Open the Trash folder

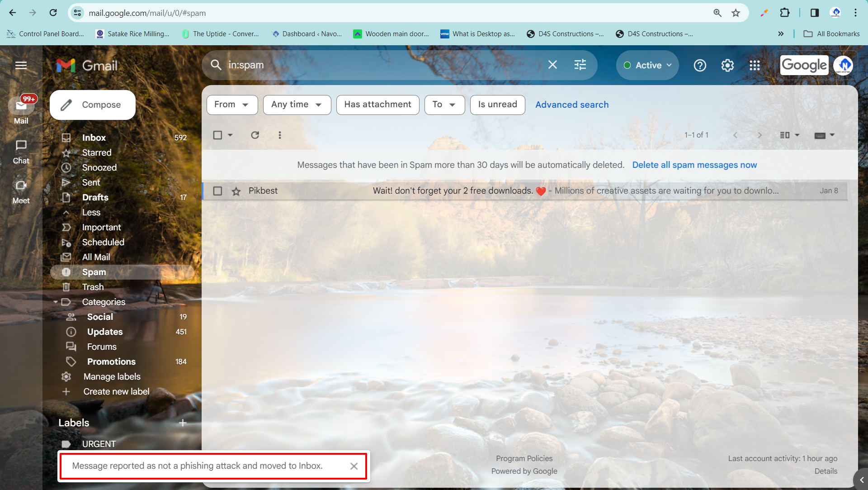point(93,287)
